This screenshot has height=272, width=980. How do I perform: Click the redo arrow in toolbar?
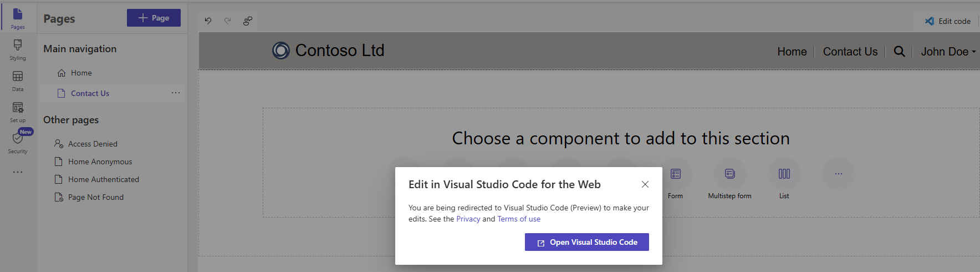coord(227,21)
